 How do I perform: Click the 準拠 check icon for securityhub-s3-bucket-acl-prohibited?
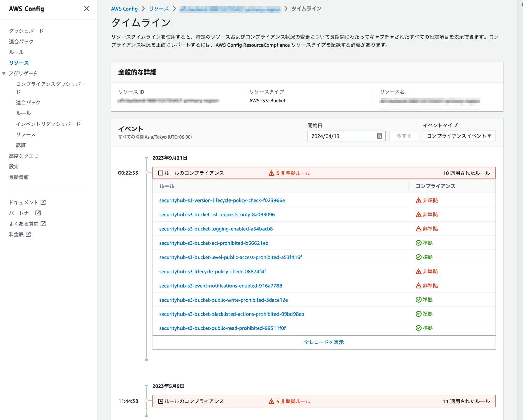pyautogui.click(x=418, y=243)
